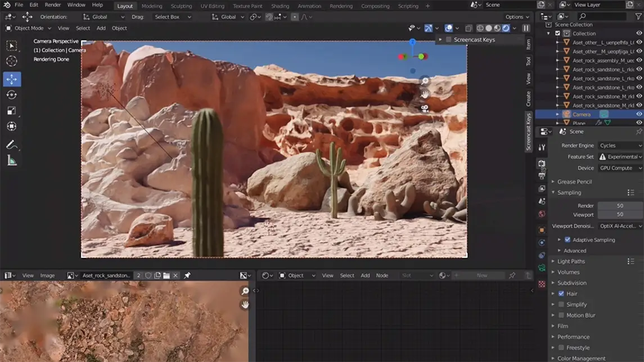Choose the Scale tool

12,111
